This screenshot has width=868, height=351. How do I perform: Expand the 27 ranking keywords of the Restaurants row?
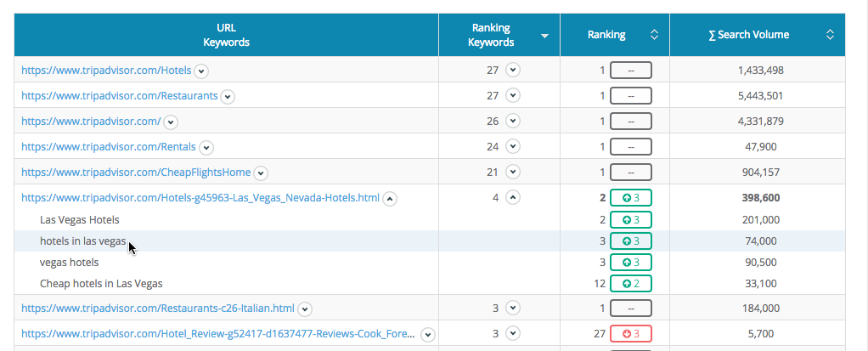(x=513, y=95)
